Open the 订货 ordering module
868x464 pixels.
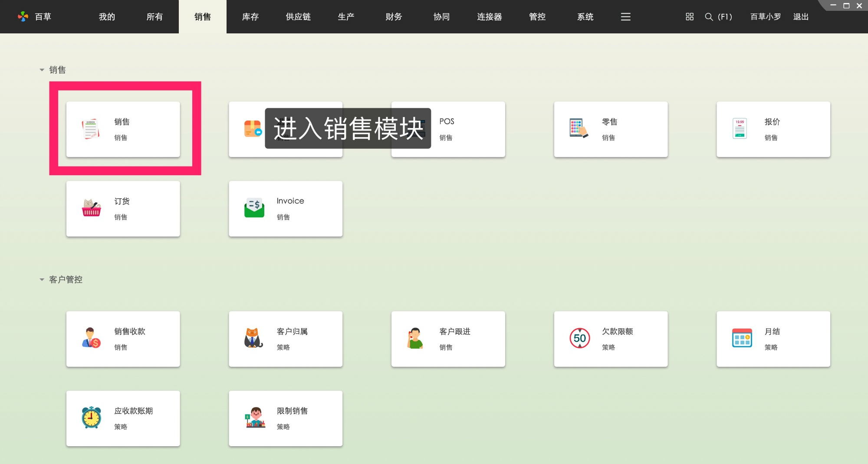pos(123,209)
